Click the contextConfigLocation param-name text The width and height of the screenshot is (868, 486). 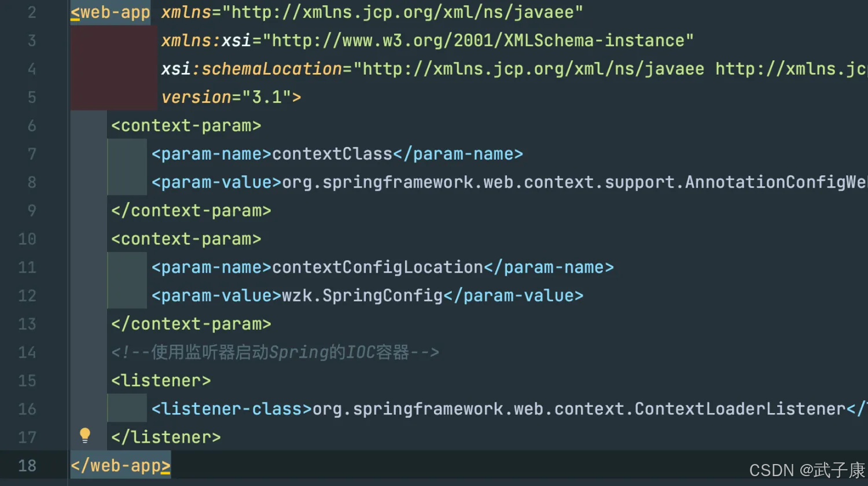(x=377, y=267)
